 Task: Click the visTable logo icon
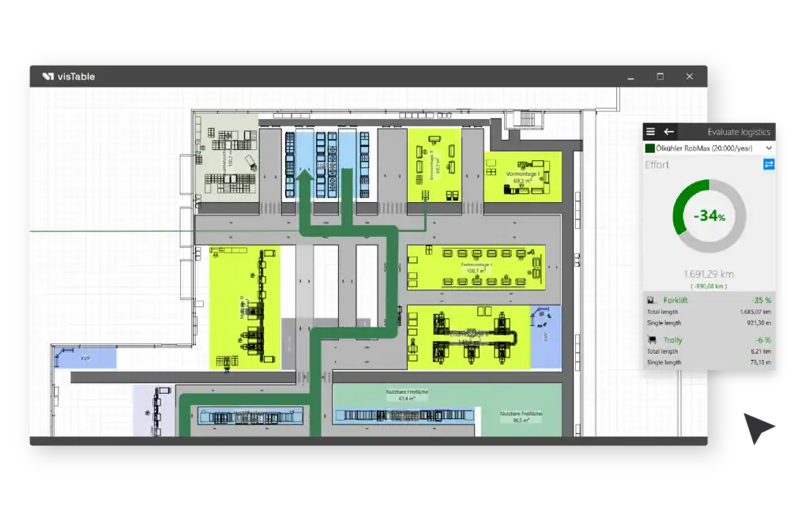[48, 77]
